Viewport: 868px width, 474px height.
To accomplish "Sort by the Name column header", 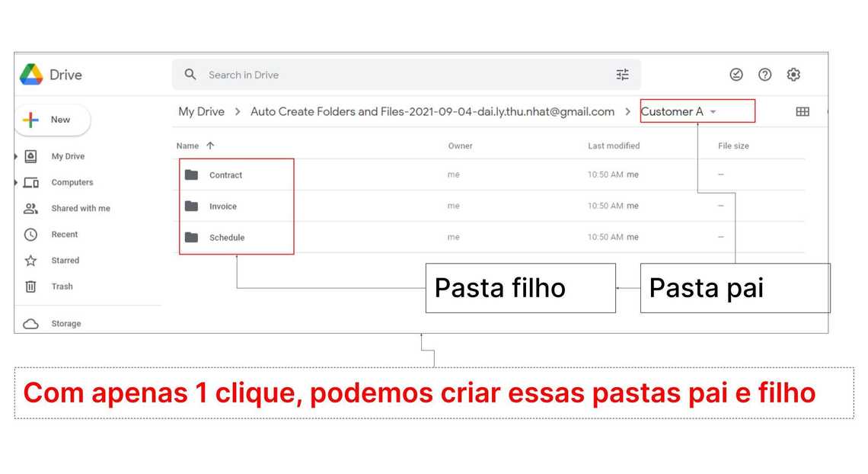I will pos(187,146).
